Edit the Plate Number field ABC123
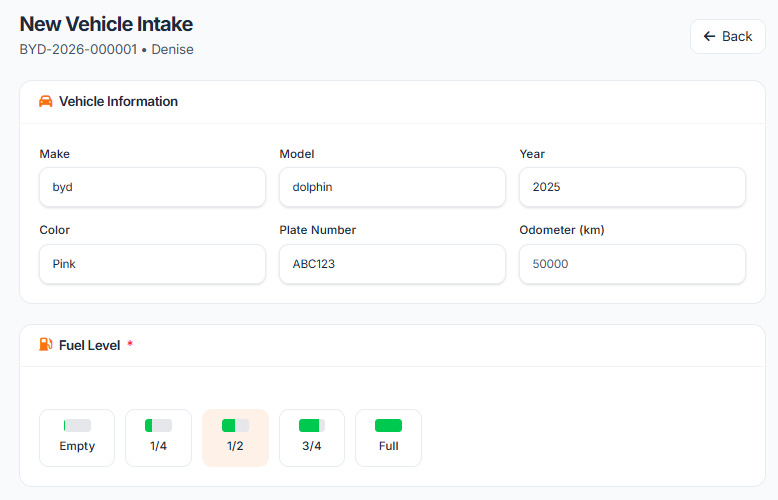This screenshot has height=500, width=778. [x=392, y=264]
